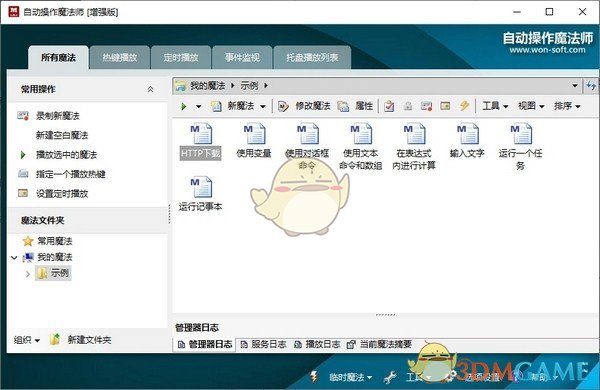Open 属性 properties in the toolbar
Screen dimensions: 600x390
tap(355, 106)
